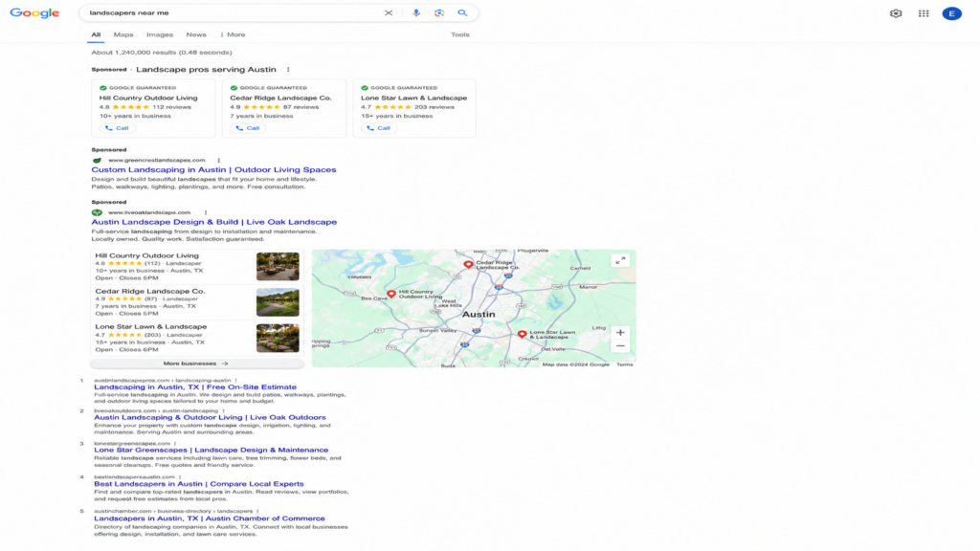Image resolution: width=980 pixels, height=551 pixels.
Task: Click the '203 reviews' text
Action: [434, 107]
